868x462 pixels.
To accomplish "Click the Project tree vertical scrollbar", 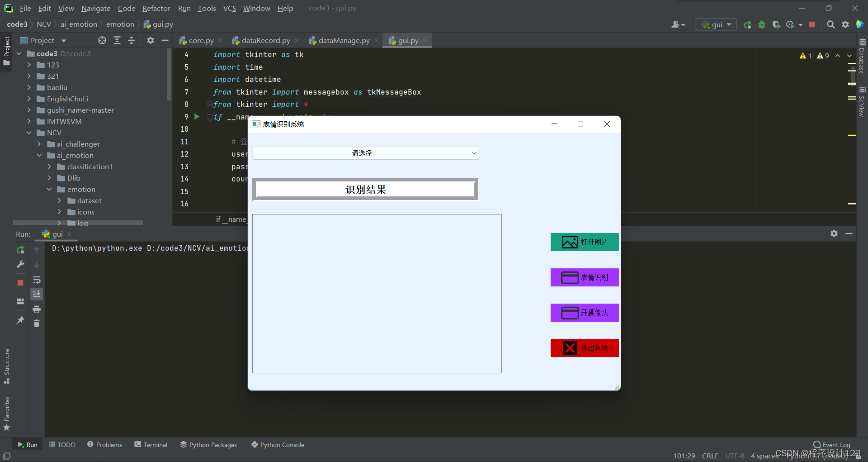I will click(170, 75).
